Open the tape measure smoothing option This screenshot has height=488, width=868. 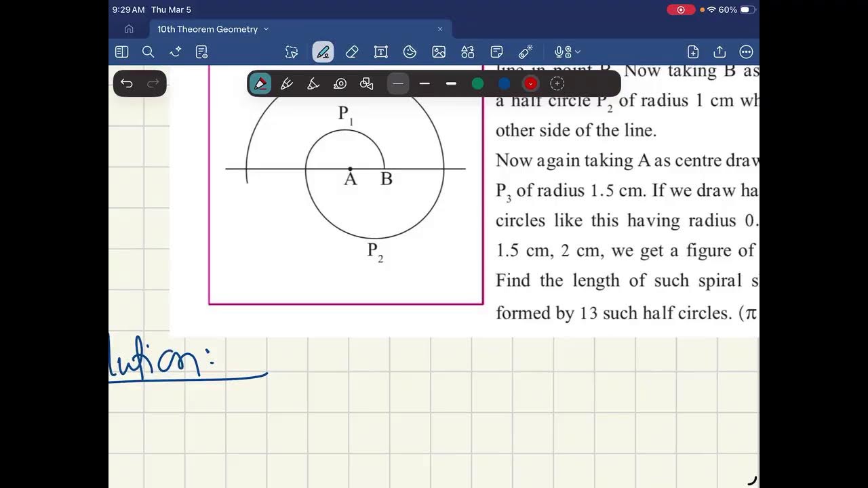340,83
